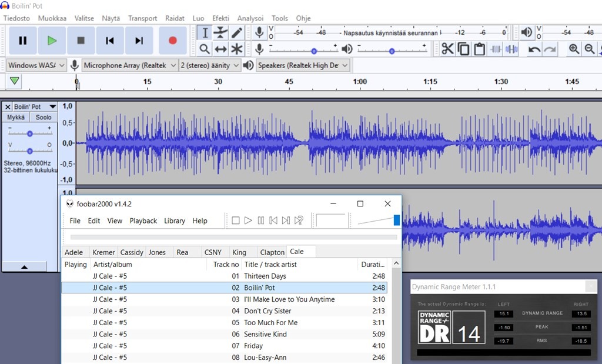Select the Zoom magnifier tool
Viewport: 602px width, 364px height.
pos(205,49)
